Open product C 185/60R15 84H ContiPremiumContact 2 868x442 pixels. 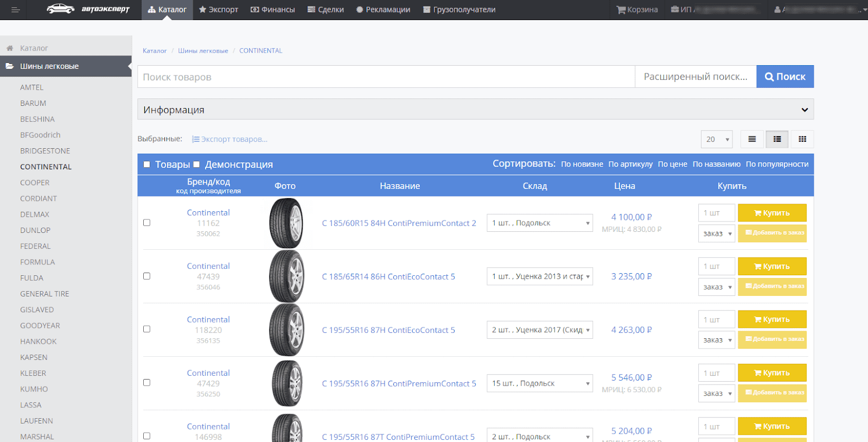[399, 223]
